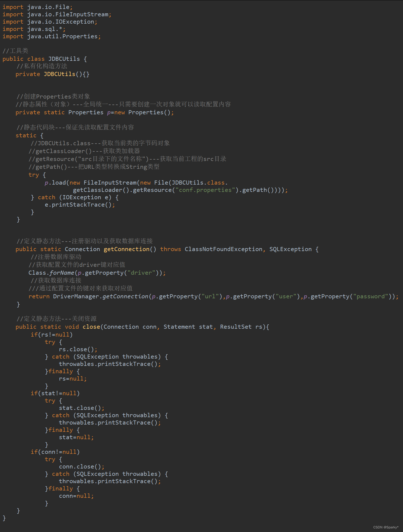Click 'catch (IOException e) {' line
403x532 pixels.
point(75,197)
